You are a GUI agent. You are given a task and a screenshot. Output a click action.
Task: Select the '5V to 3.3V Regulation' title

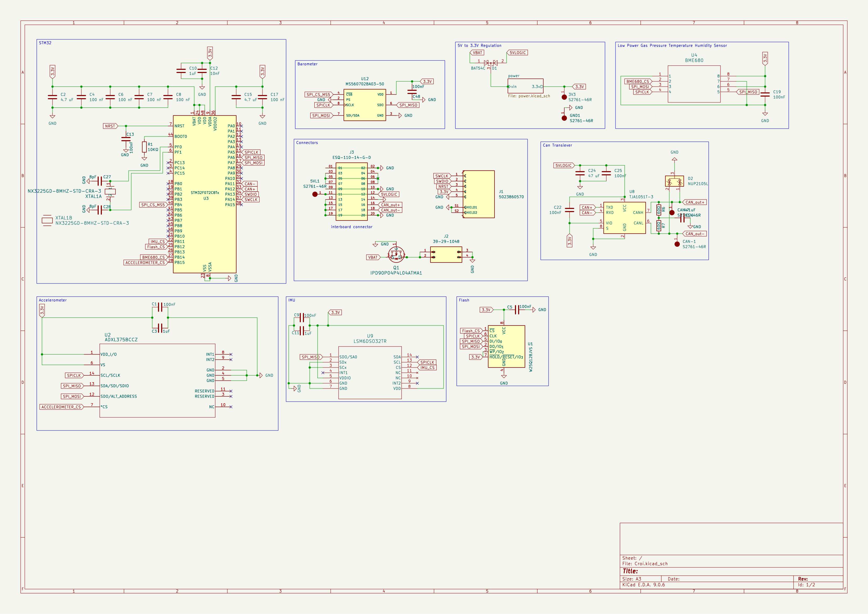pos(479,45)
